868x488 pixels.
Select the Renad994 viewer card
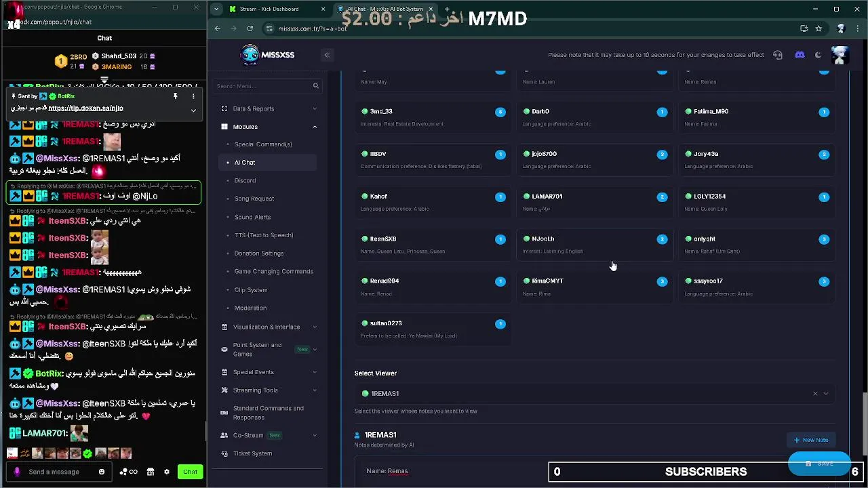(x=433, y=287)
